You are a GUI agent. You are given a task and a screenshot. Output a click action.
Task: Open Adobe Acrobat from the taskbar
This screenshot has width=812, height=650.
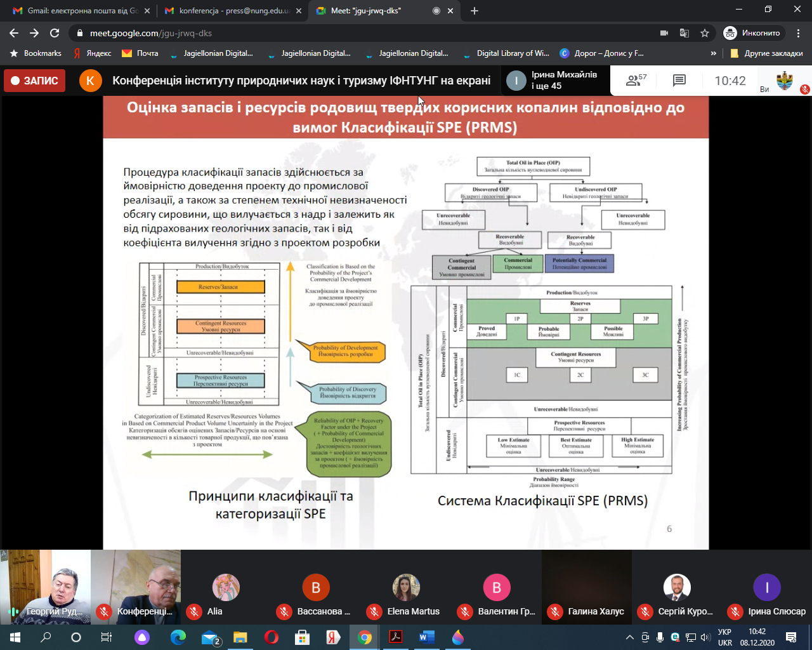396,637
